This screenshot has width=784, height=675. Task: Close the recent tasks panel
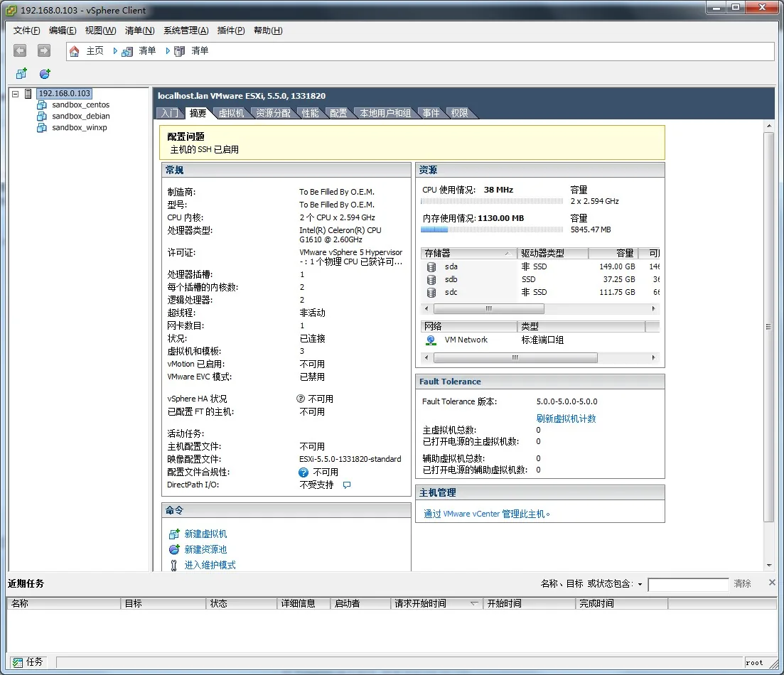(772, 583)
